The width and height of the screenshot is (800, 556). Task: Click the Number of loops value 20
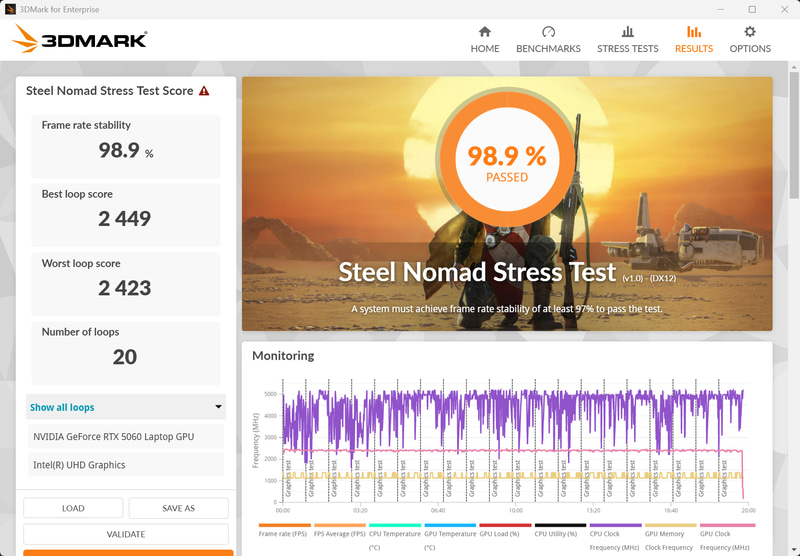[124, 357]
